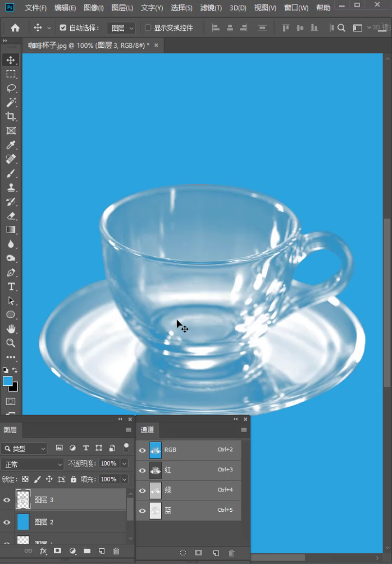The width and height of the screenshot is (392, 564).
Task: Open fx layer style menu
Action: coord(43,551)
